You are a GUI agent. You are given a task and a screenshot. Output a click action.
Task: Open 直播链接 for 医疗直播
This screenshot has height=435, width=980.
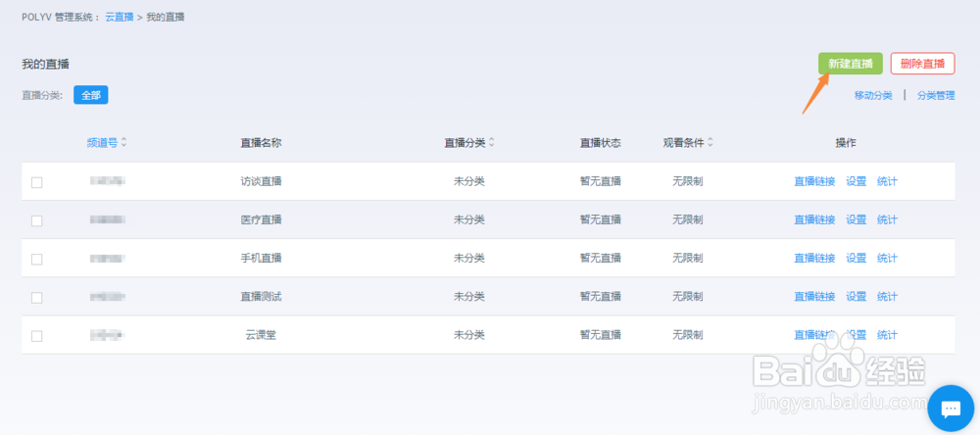coord(814,219)
